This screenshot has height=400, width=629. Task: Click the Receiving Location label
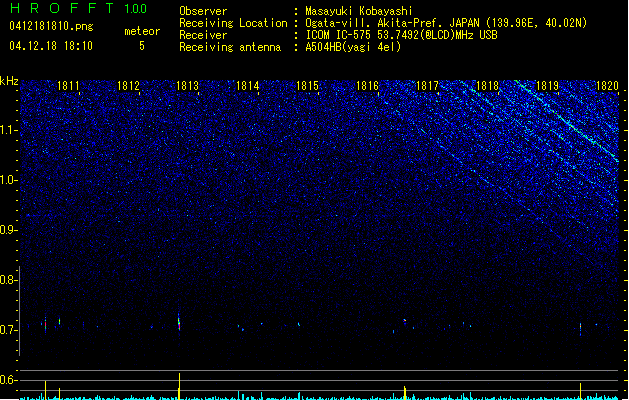click(x=233, y=23)
